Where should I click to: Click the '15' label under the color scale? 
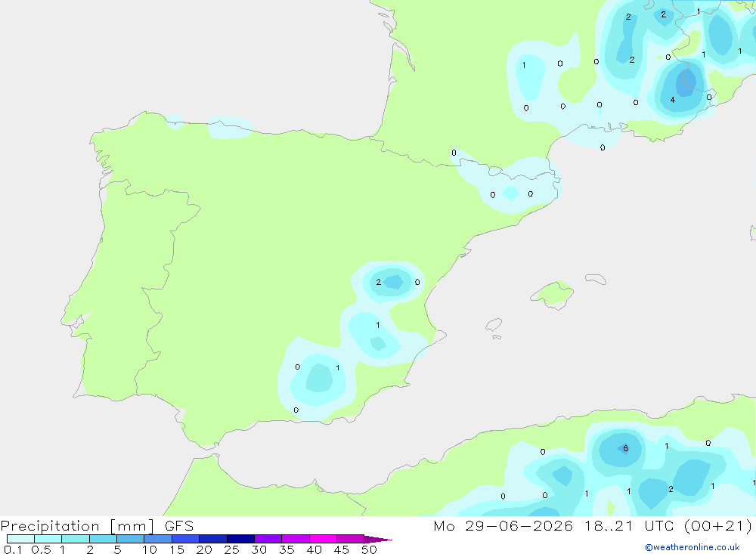[177, 549]
